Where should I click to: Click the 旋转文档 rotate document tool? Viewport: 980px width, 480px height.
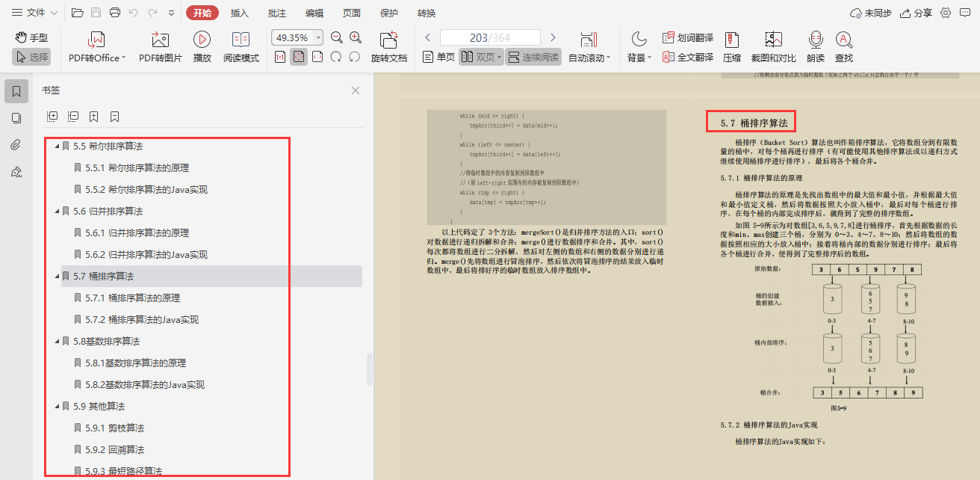coord(389,49)
